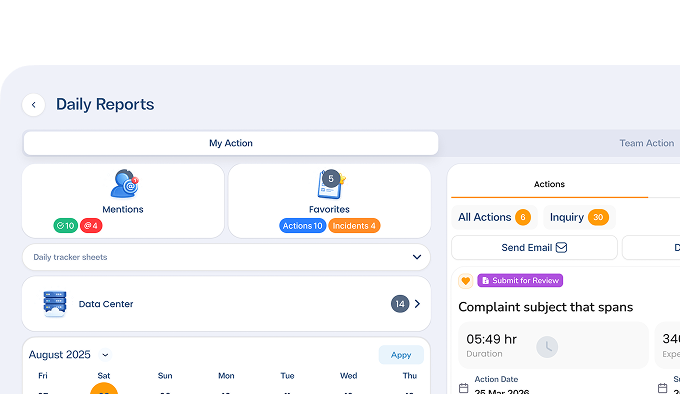Screen dimensions: 680x394
Task: Filter by All Actions
Action: 494,217
